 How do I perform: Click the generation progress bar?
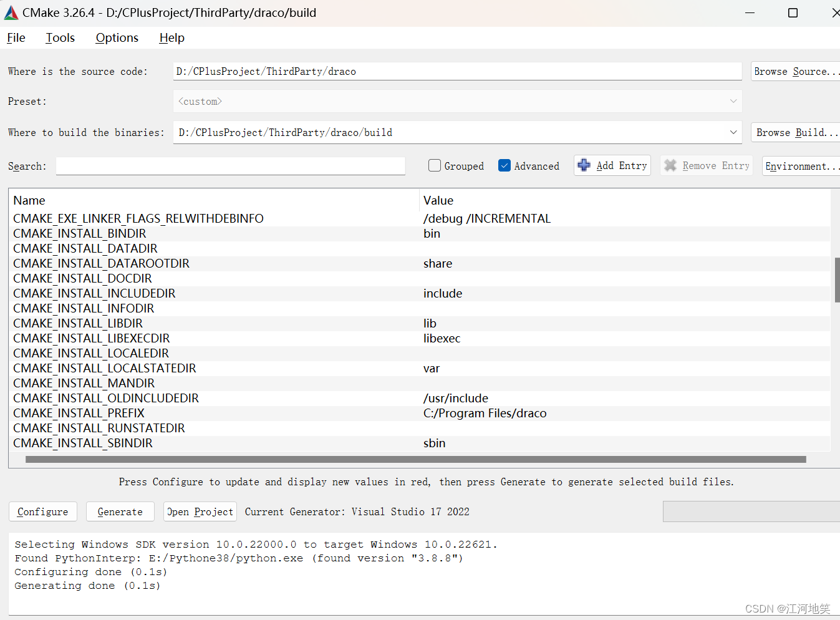pyautogui.click(x=751, y=511)
